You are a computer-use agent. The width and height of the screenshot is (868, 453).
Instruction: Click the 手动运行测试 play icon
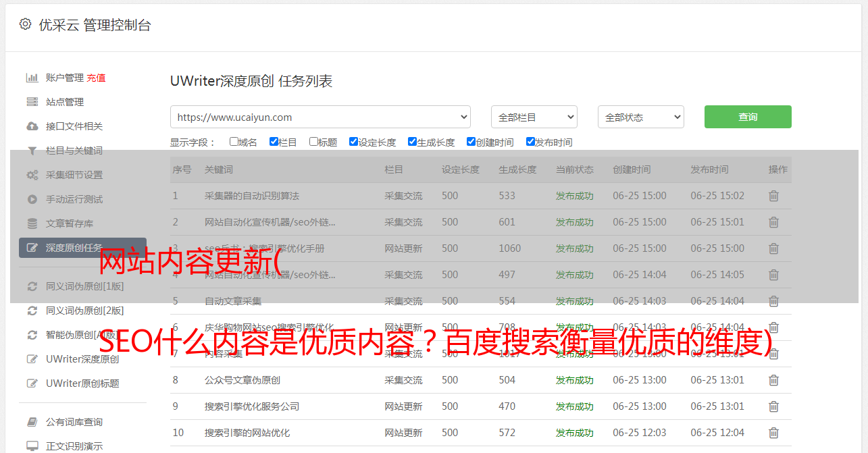(x=32, y=199)
